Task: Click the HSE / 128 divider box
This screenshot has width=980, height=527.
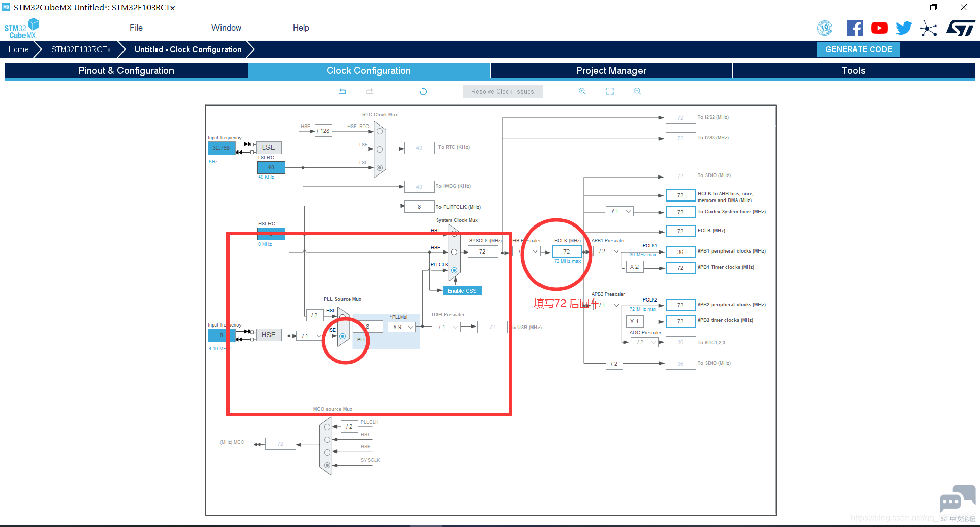Action: [323, 131]
